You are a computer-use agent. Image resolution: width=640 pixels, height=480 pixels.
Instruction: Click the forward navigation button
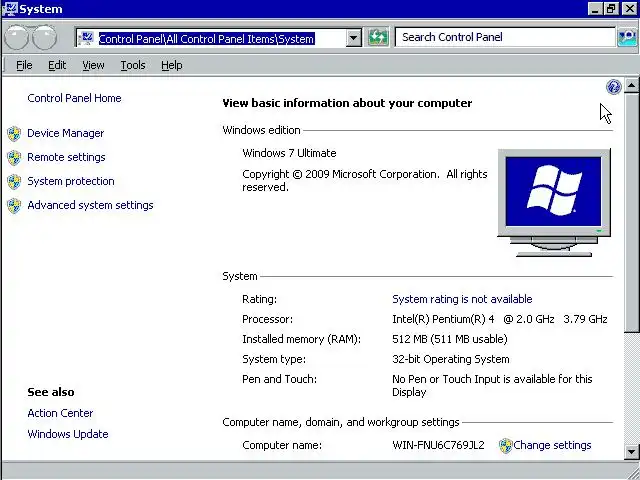pos(44,38)
